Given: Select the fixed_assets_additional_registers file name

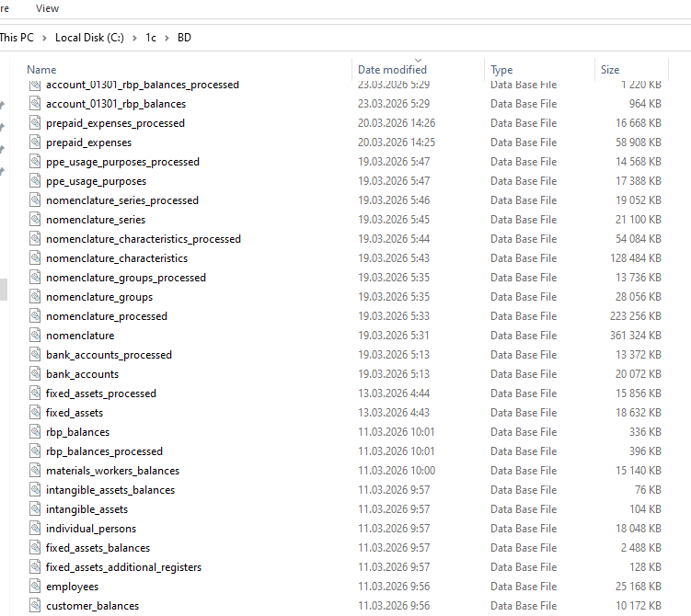Looking at the screenshot, I should coord(123,567).
